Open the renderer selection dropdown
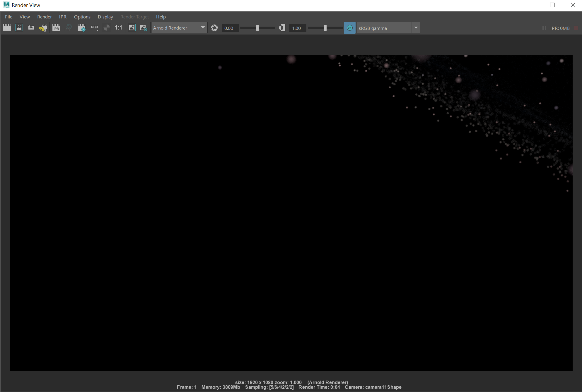582x392 pixels. (203, 27)
